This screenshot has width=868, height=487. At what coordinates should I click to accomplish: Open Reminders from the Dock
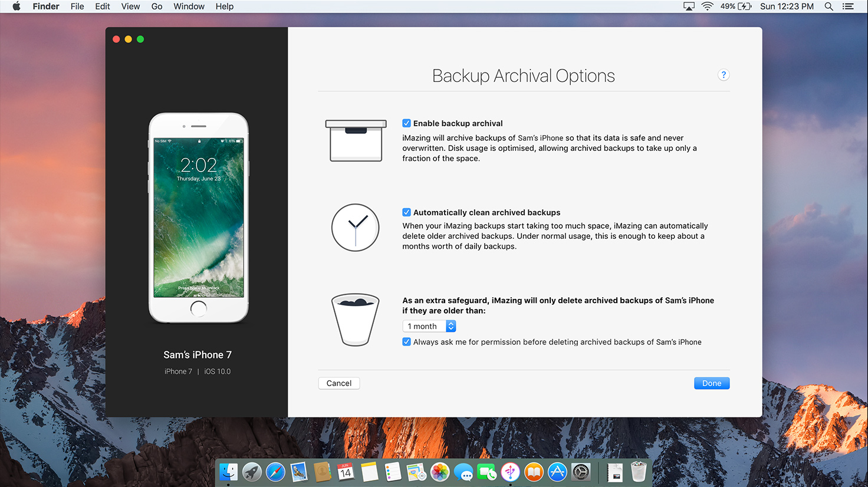[x=393, y=472]
